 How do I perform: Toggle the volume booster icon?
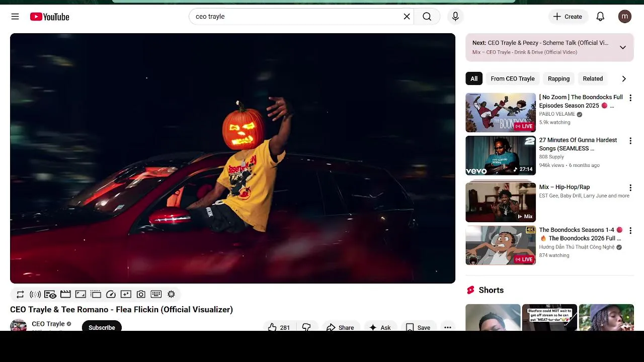pyautogui.click(x=35, y=294)
